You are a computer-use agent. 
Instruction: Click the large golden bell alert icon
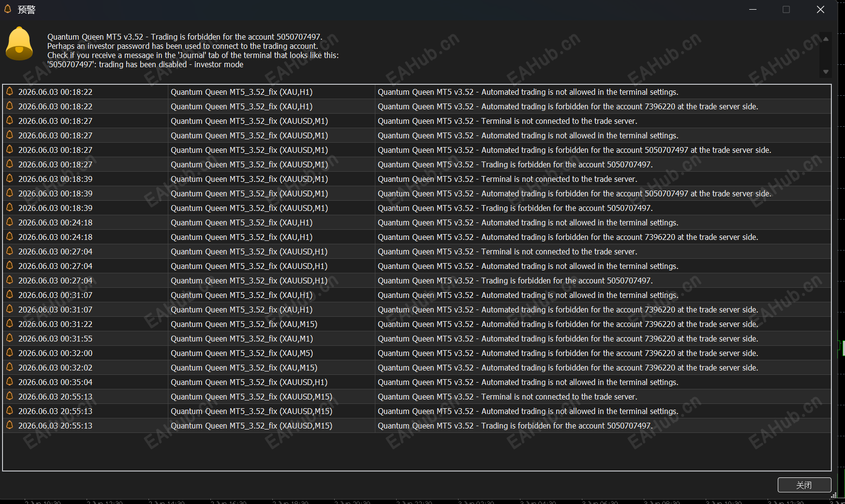coord(19,44)
